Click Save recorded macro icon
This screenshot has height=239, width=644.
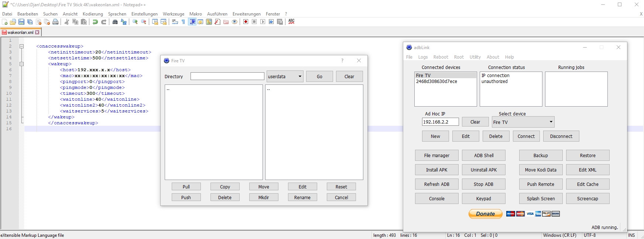[x=280, y=22]
